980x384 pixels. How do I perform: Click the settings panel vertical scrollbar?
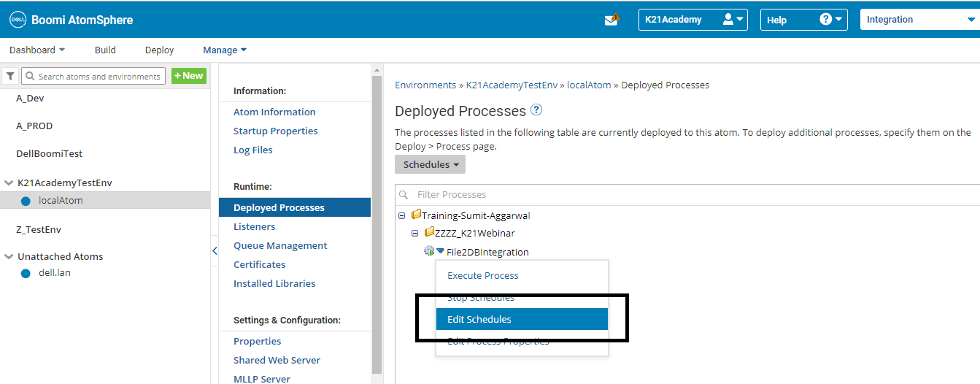377,224
